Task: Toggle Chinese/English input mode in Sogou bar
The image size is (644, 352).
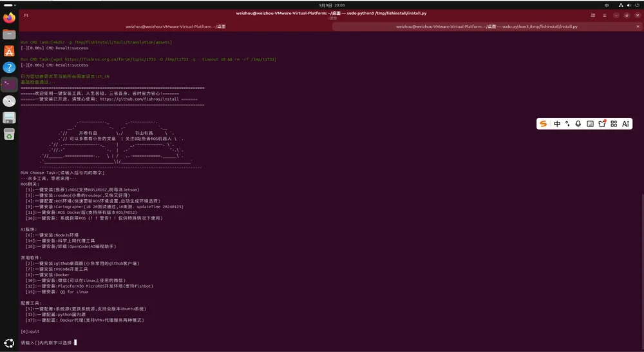Action: [x=557, y=124]
